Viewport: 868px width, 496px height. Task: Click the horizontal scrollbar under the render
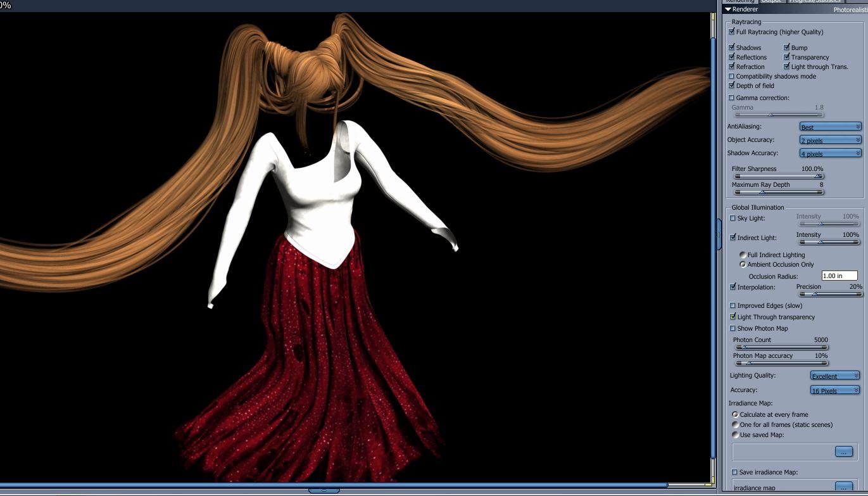[334, 485]
